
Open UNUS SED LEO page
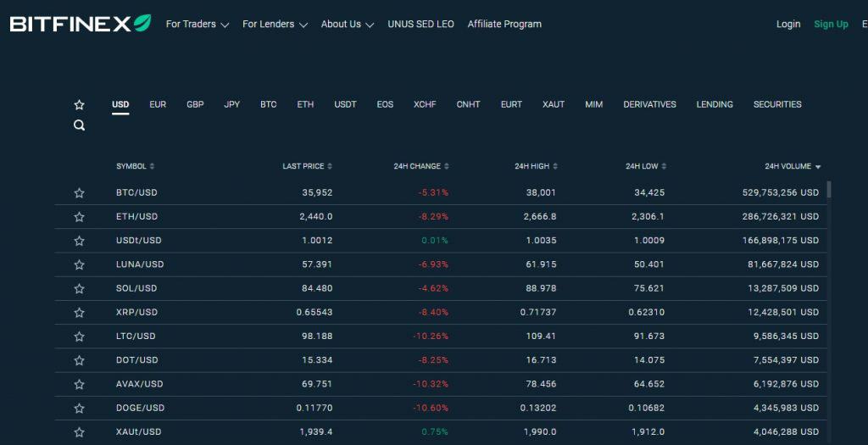[420, 25]
